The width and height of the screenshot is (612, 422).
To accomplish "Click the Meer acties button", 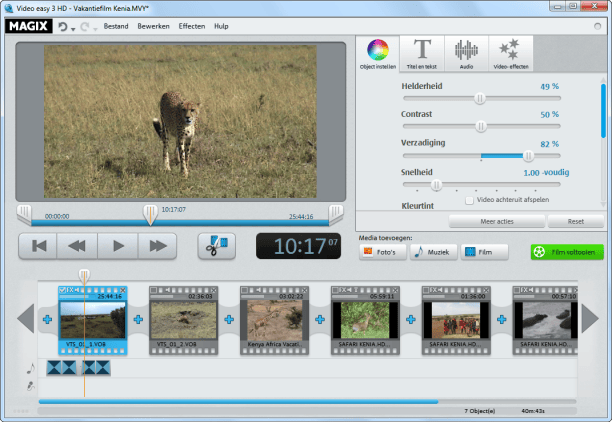I will [x=496, y=221].
